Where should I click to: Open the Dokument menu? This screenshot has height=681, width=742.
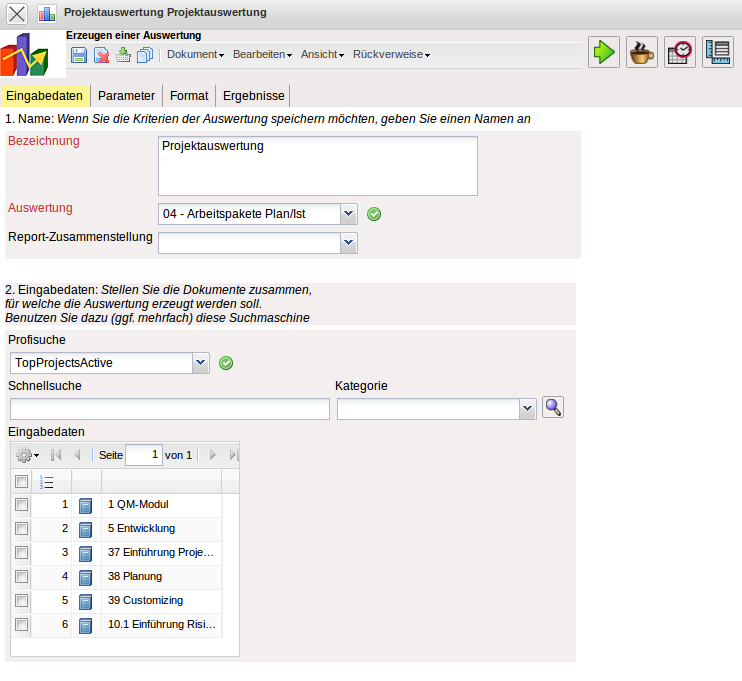[x=195, y=55]
